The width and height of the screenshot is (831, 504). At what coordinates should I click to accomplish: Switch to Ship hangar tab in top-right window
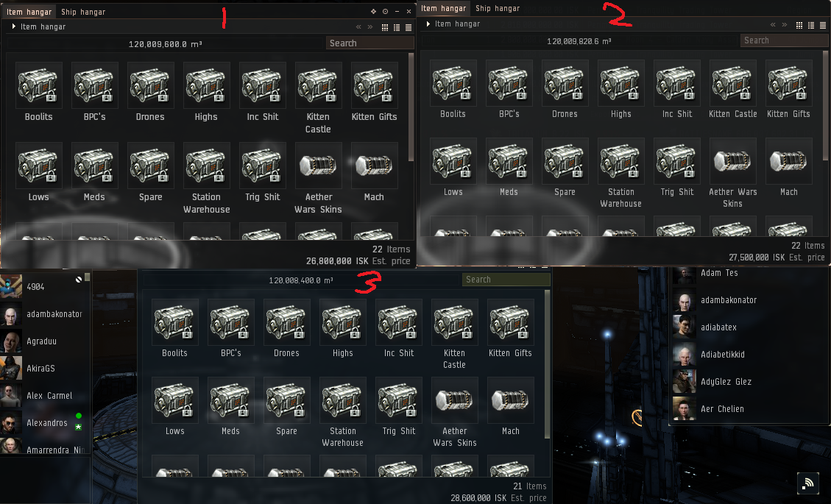(x=498, y=9)
